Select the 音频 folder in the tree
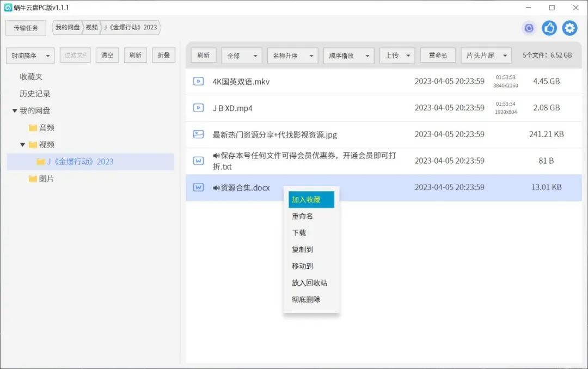Viewport: 588px width, 369px height. click(x=46, y=128)
